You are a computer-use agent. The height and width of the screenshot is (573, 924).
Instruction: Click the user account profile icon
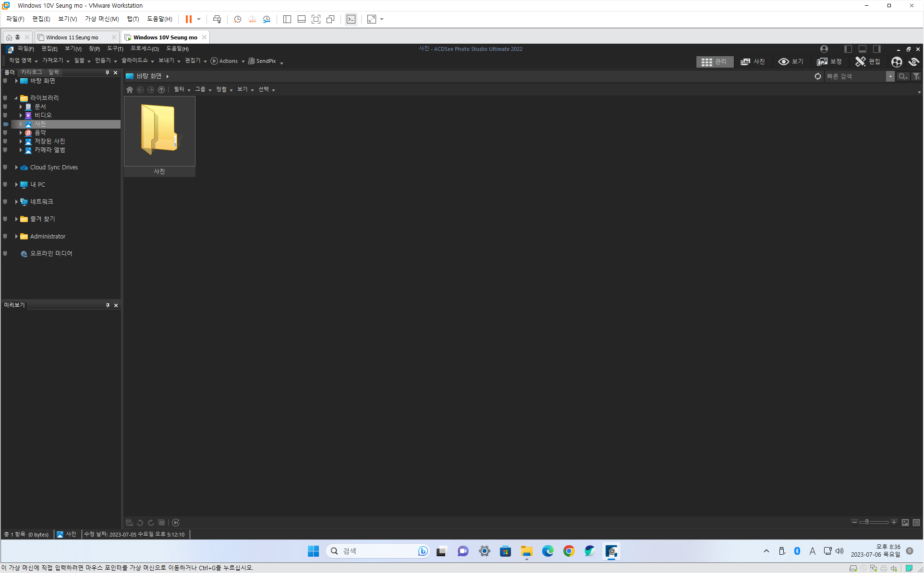tap(824, 49)
